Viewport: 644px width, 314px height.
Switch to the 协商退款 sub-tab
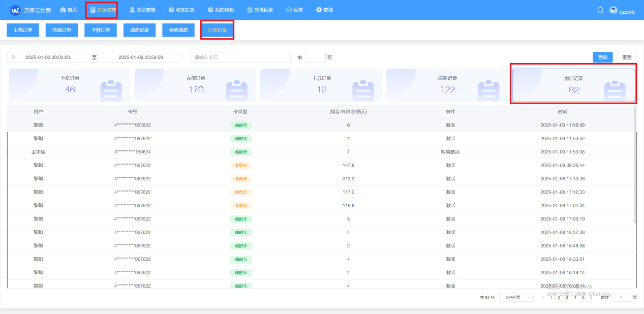click(178, 30)
